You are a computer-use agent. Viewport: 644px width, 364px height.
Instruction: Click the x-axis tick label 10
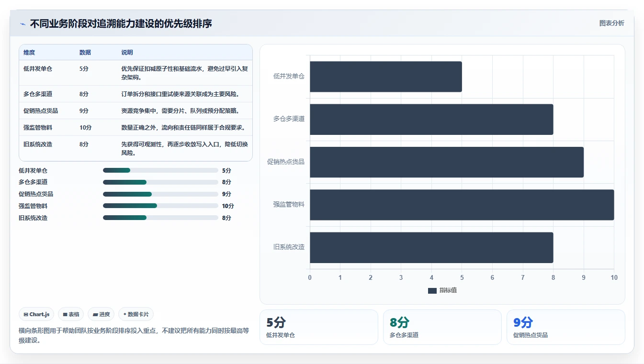point(614,277)
